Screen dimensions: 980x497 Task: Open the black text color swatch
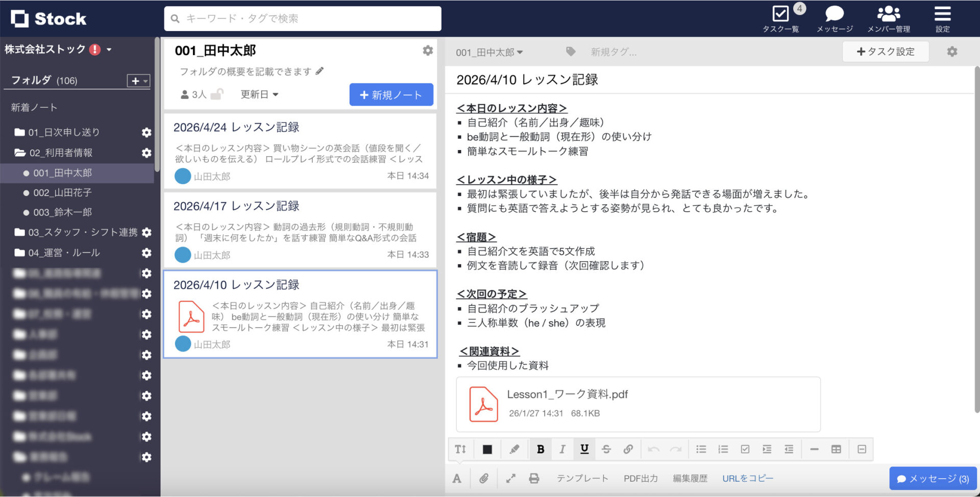(487, 449)
